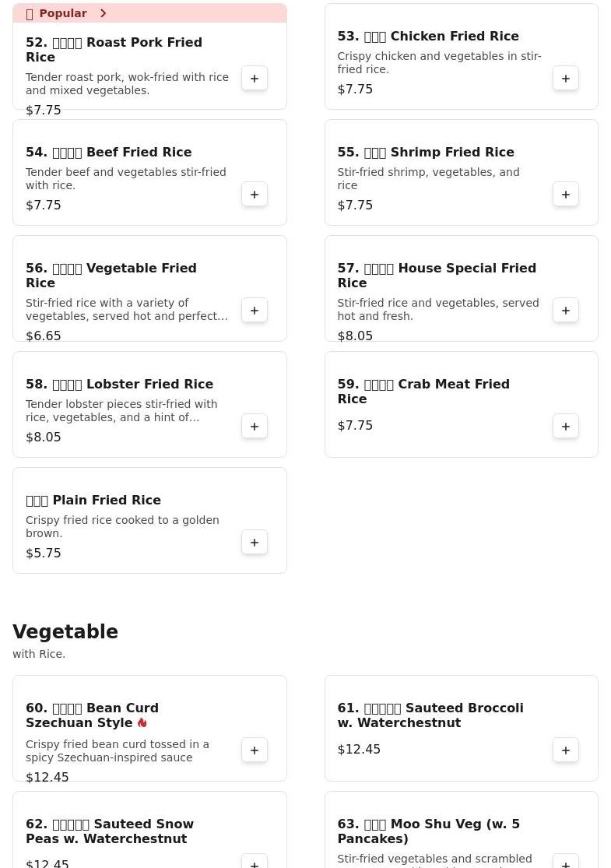Add House Special Fried Rice item
The height and width of the screenshot is (868, 611).
pyautogui.click(x=566, y=311)
